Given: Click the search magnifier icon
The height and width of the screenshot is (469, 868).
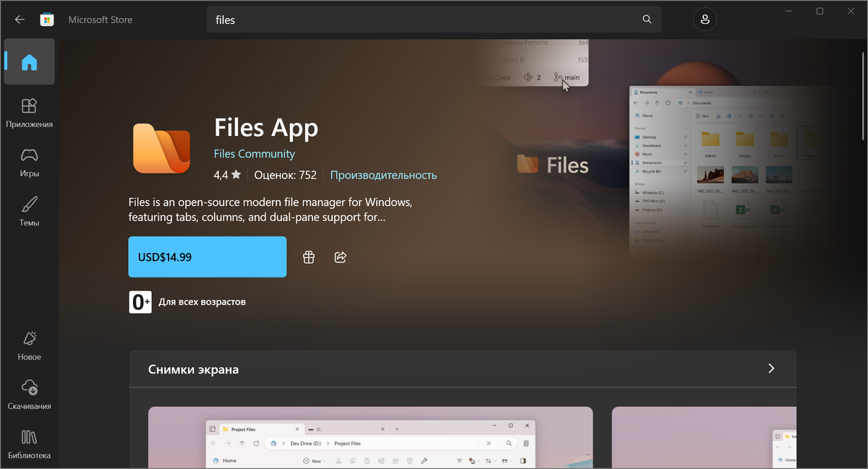Looking at the screenshot, I should pos(647,20).
